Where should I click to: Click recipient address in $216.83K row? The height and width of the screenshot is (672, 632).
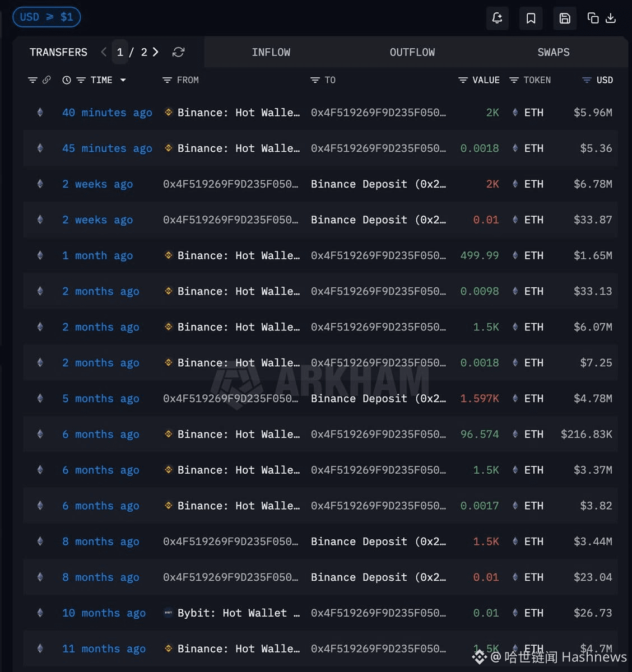tap(378, 434)
